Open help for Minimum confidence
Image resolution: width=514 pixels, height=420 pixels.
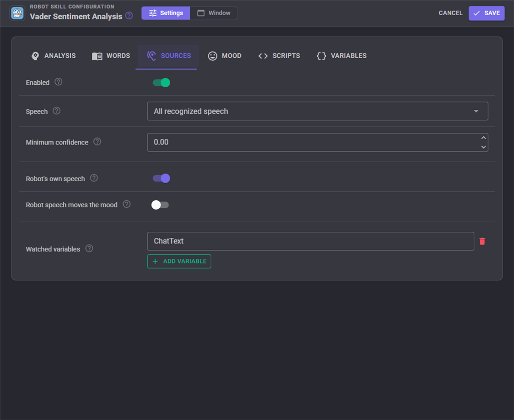(x=97, y=142)
